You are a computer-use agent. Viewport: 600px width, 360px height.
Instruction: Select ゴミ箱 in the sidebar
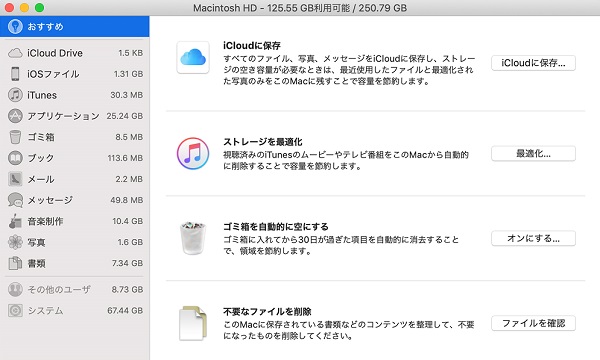(x=75, y=137)
